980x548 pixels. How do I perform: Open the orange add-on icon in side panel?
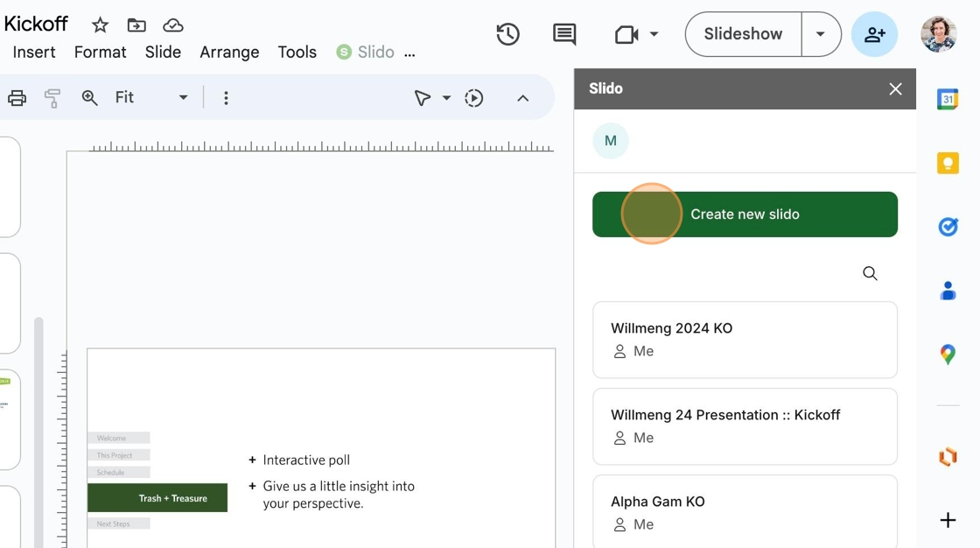point(948,457)
